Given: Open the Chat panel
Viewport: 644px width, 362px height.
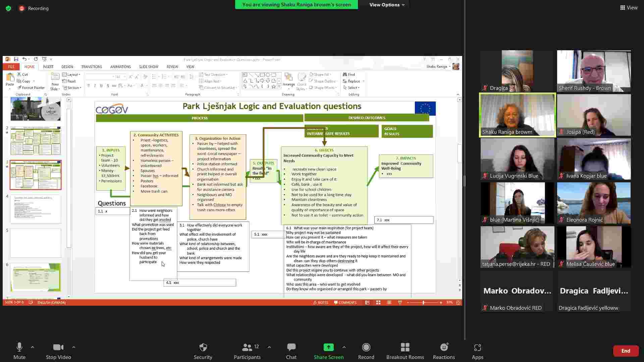Looking at the screenshot, I should coord(291,348).
